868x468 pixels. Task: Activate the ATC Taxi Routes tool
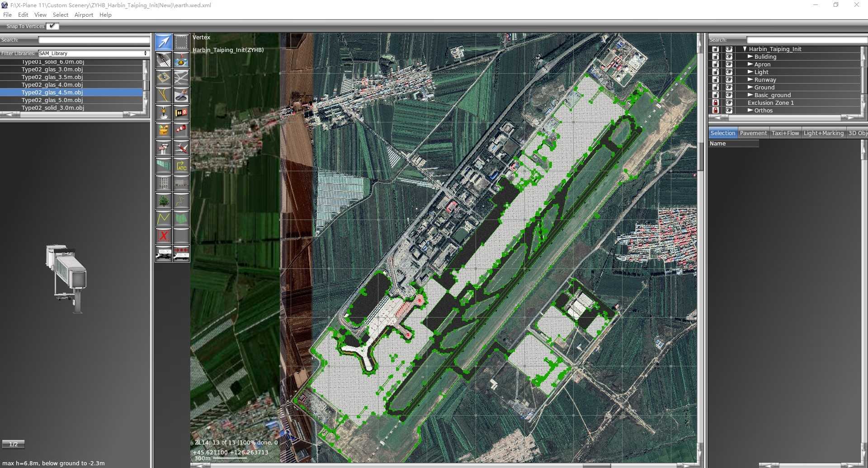tap(181, 165)
